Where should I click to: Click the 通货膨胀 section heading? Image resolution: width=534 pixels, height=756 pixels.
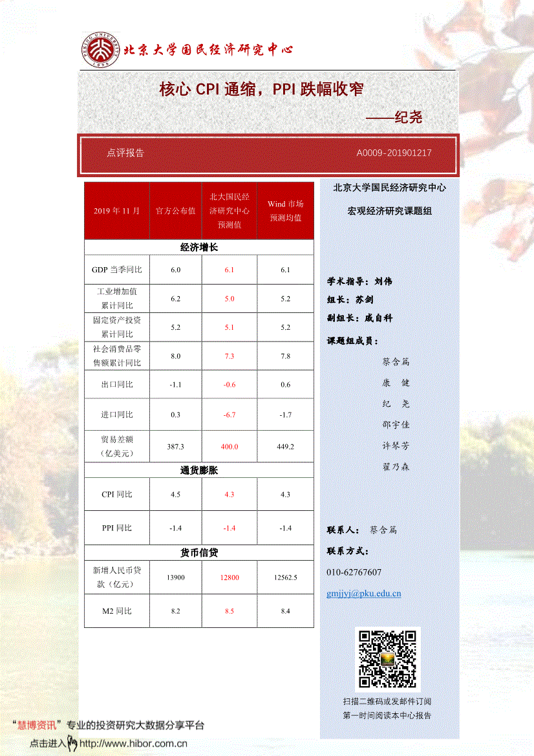199,470
